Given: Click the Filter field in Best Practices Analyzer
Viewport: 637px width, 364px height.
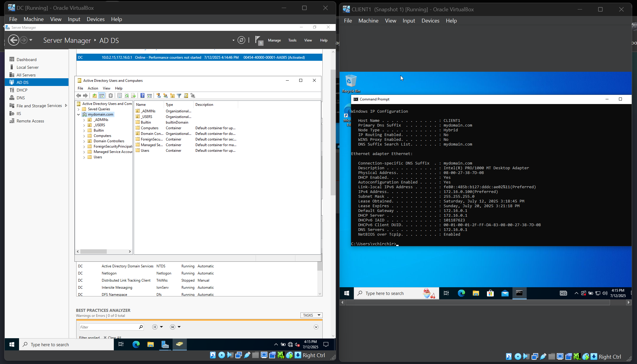Looking at the screenshot, I should click(x=111, y=327).
